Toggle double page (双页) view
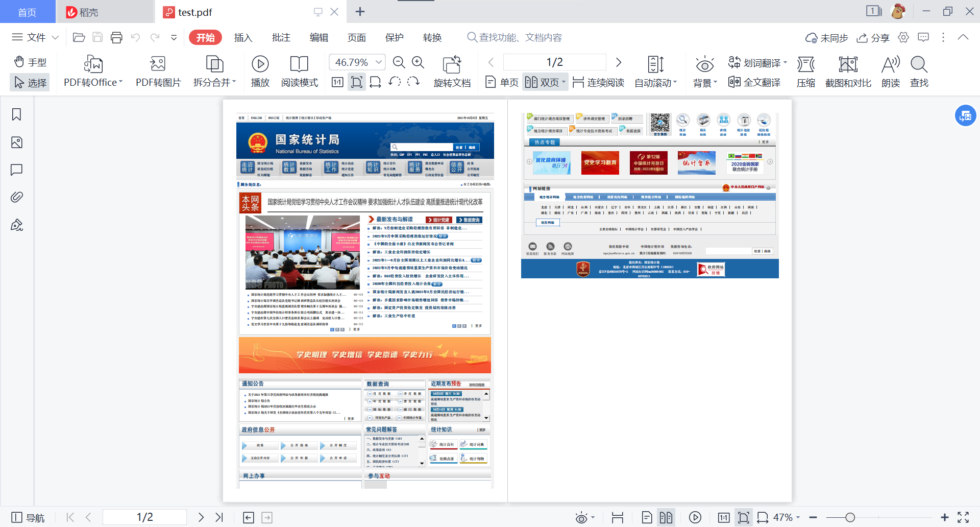This screenshot has height=527, width=980. click(x=545, y=82)
